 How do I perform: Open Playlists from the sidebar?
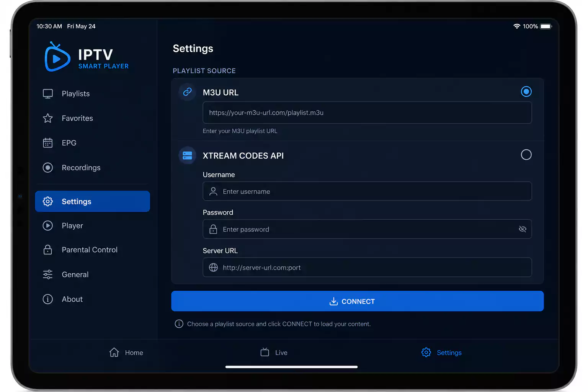[x=92, y=94]
